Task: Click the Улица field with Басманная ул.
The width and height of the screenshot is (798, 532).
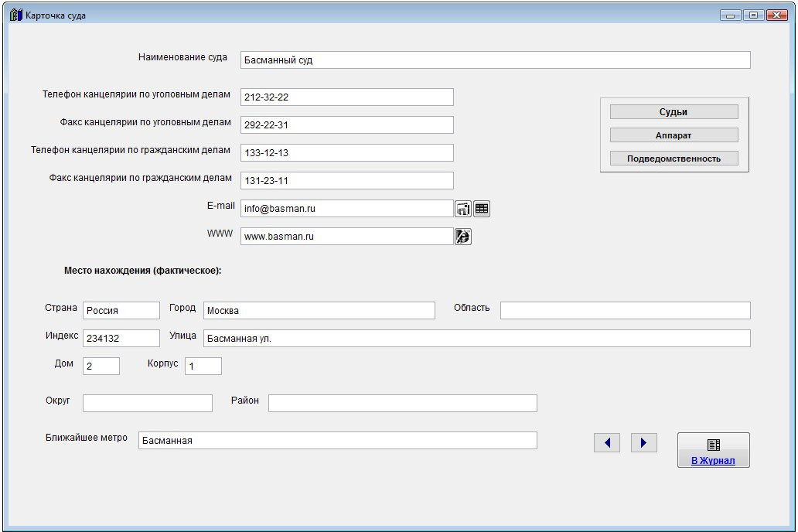Action: [477, 339]
